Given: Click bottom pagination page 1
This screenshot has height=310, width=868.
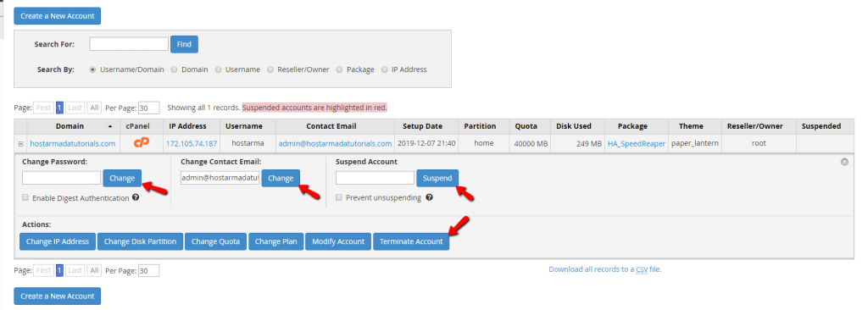Looking at the screenshot, I should [x=60, y=271].
